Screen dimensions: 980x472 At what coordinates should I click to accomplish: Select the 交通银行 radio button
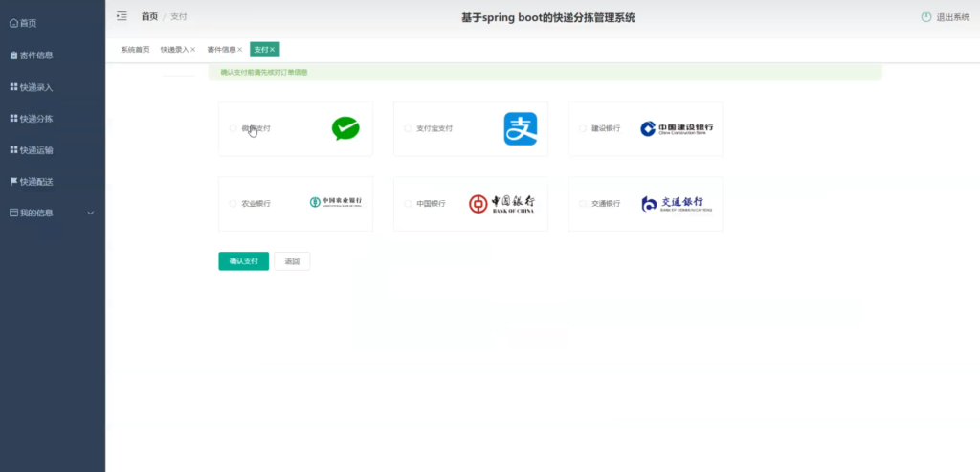click(x=583, y=203)
